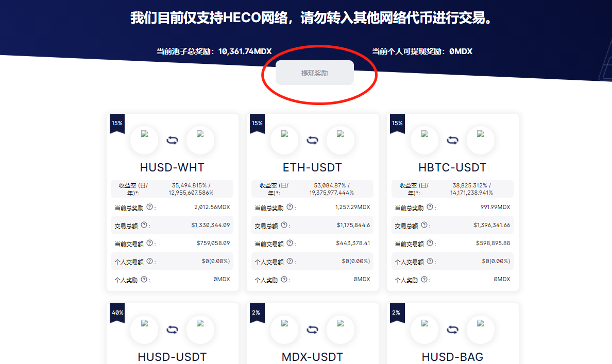Click the 2% ribbon badge on HUSD-BAG card
This screenshot has width=612, height=364.
(397, 313)
